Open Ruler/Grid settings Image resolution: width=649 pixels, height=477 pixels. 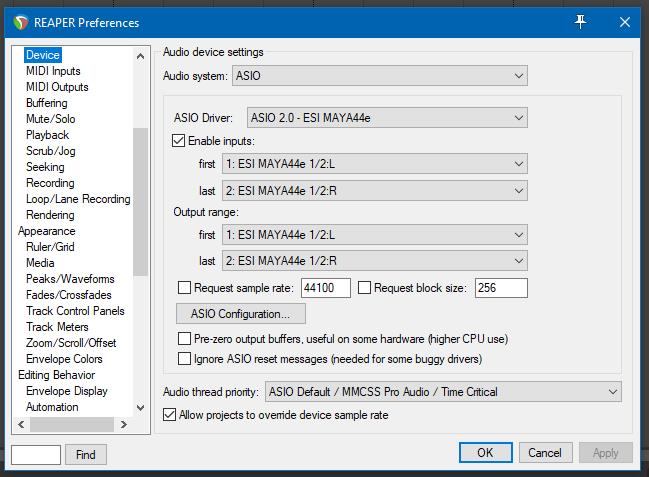50,247
